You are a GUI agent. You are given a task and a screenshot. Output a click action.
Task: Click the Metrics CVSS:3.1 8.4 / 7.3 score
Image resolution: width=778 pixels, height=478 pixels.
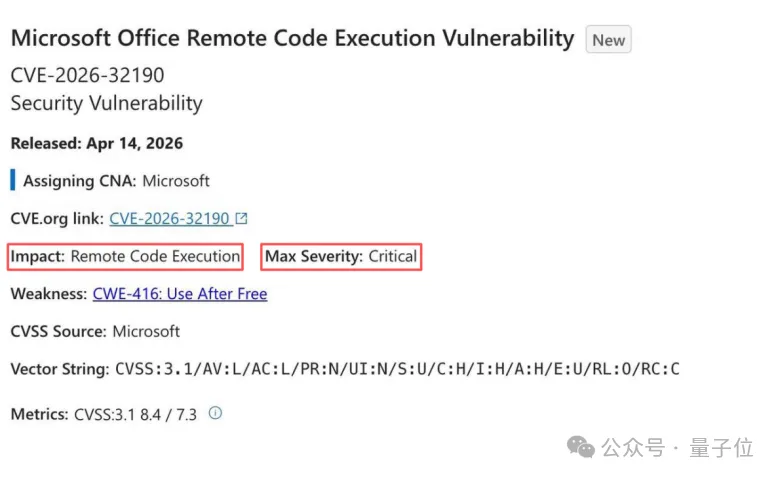point(138,414)
